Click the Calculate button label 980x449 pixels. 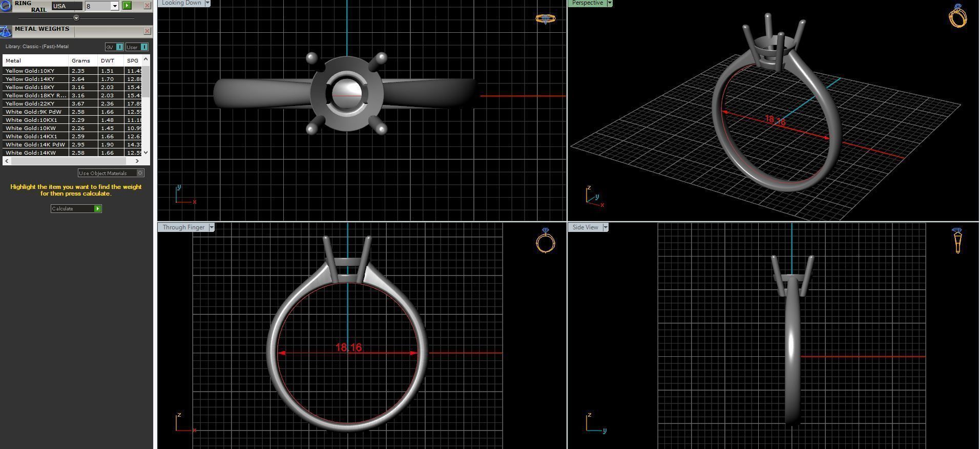click(62, 209)
